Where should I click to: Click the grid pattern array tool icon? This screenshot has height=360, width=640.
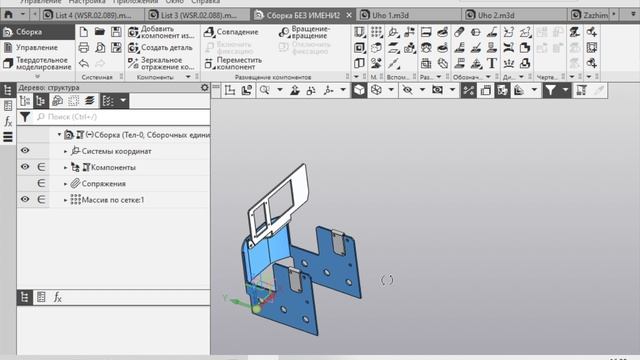coord(376,32)
